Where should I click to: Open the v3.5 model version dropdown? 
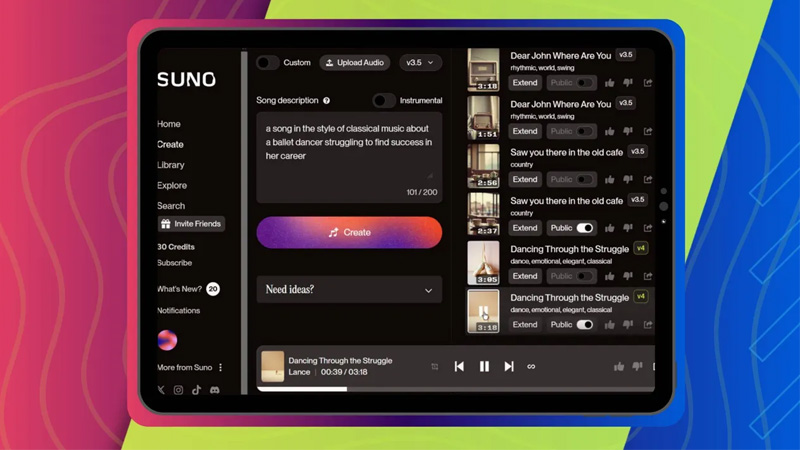tap(420, 63)
